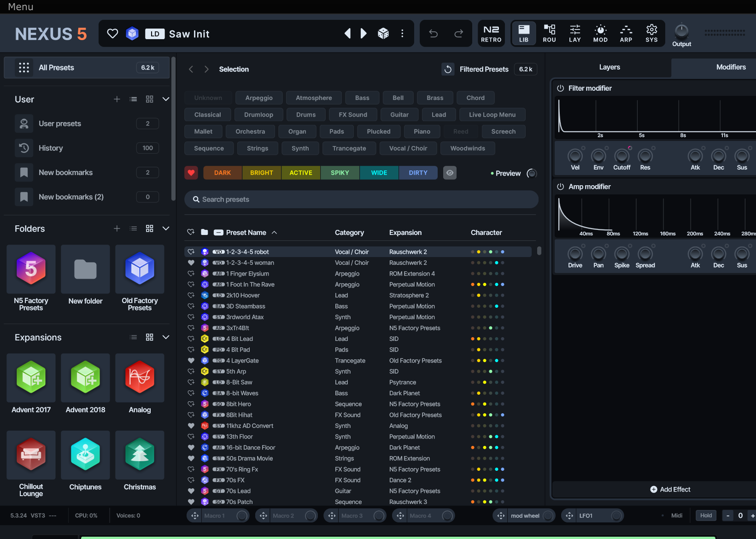Toggle the WIDE character filter

(379, 173)
